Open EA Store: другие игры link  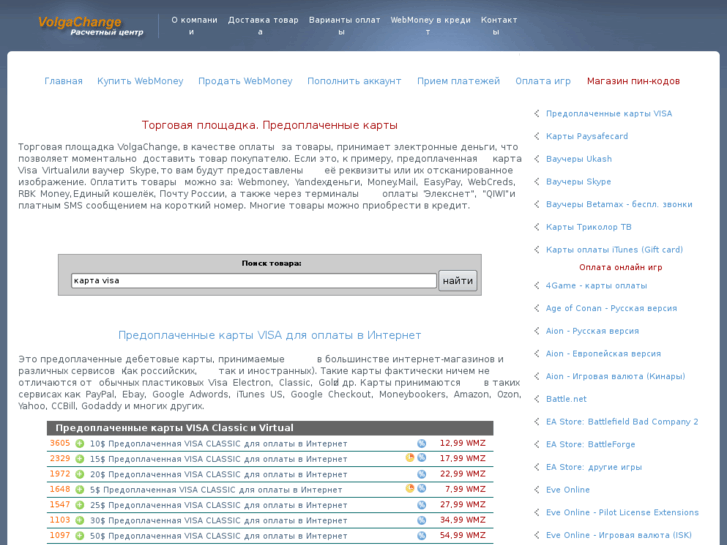click(593, 467)
